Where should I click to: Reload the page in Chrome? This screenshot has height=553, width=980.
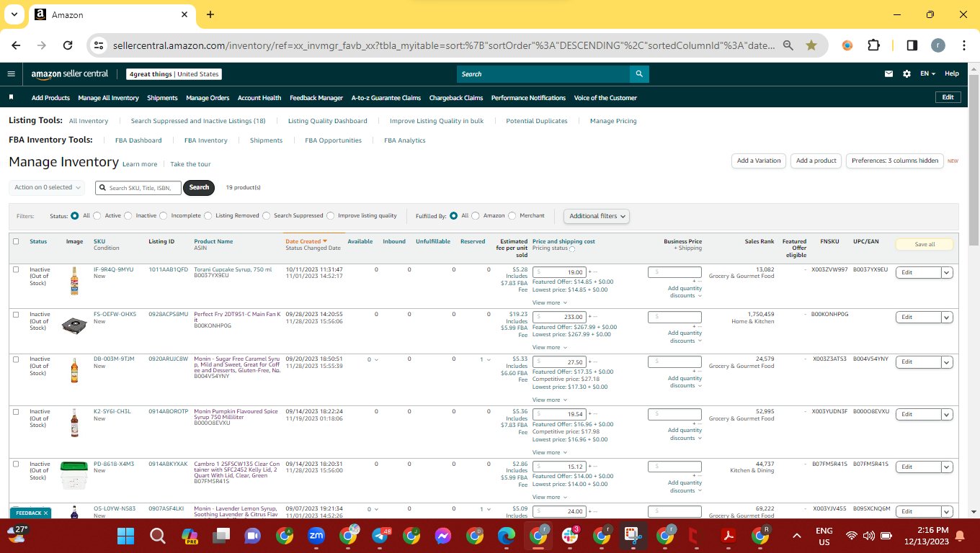[68, 45]
